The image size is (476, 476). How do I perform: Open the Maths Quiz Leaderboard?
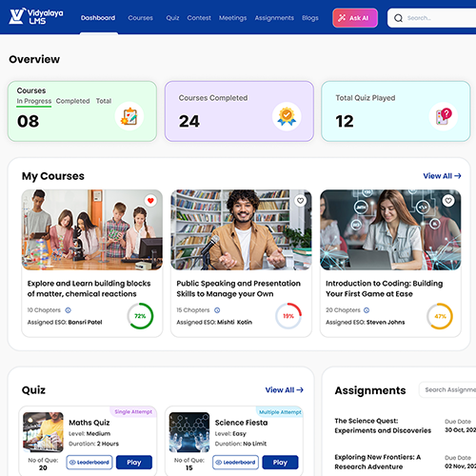point(89,463)
